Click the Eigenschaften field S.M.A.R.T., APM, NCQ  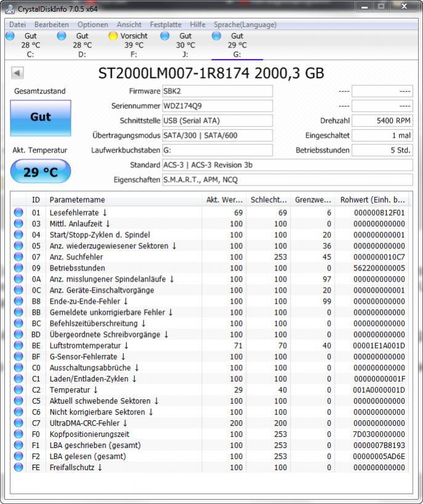click(x=288, y=180)
